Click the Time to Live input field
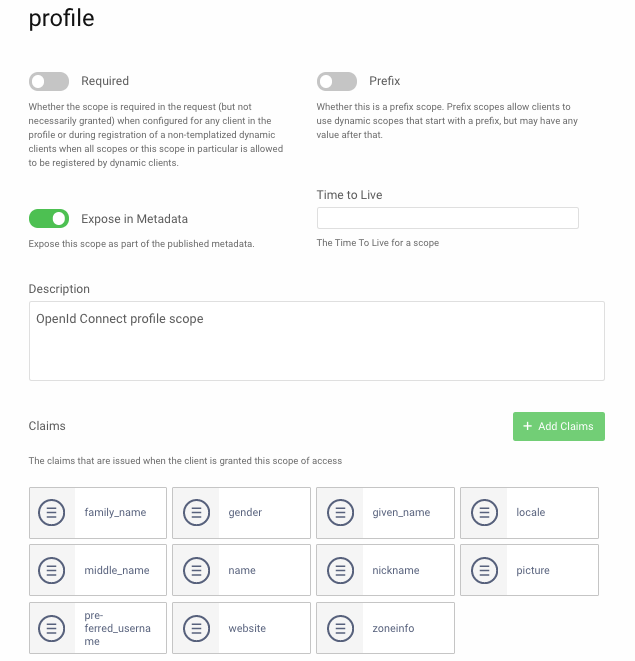The width and height of the screenshot is (635, 661). (447, 218)
